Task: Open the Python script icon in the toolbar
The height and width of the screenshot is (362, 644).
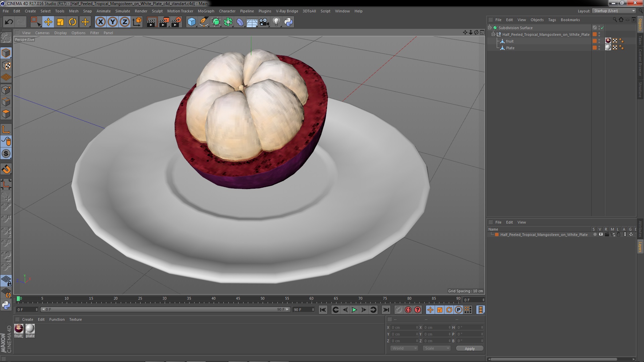Action: [x=288, y=22]
